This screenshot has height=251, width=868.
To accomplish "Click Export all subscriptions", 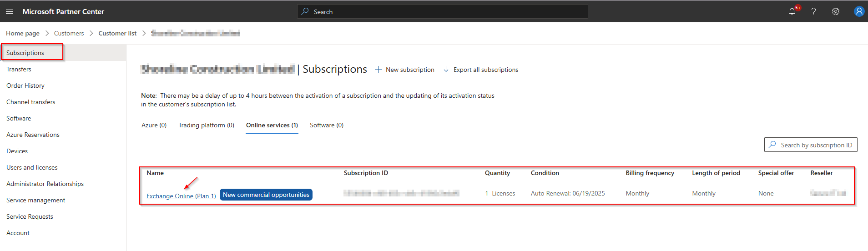I will coord(481,70).
